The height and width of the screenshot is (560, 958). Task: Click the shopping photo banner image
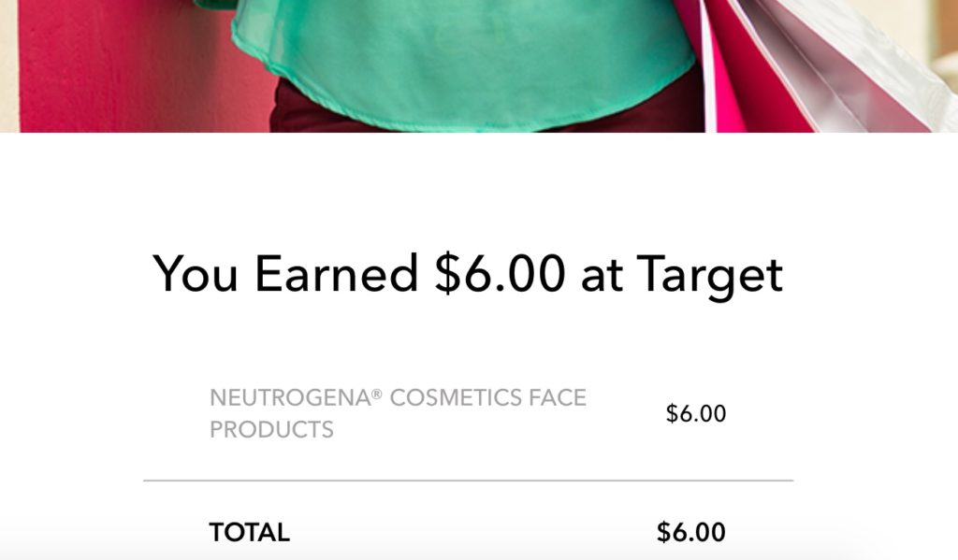[x=479, y=66]
